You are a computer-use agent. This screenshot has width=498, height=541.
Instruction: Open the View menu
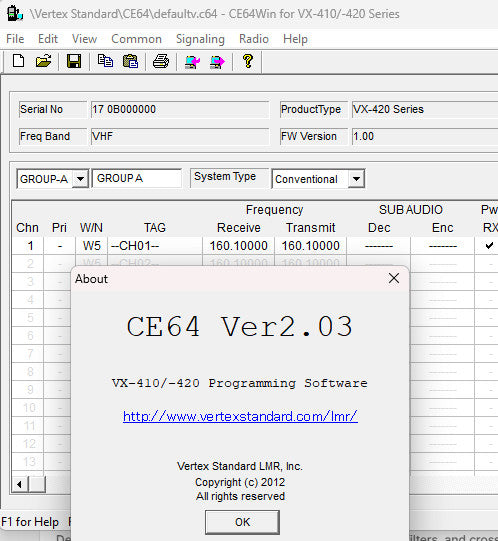[x=85, y=39]
